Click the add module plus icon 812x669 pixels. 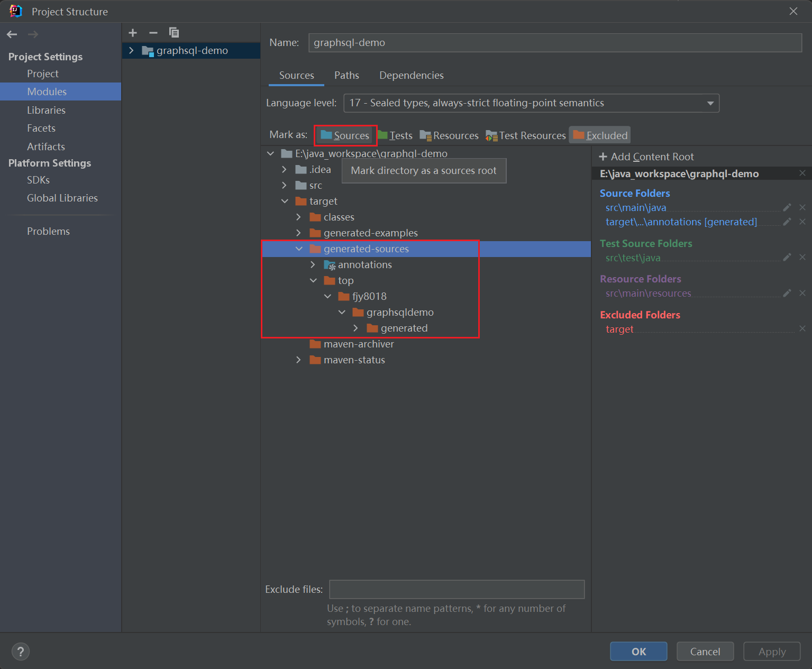pos(133,33)
